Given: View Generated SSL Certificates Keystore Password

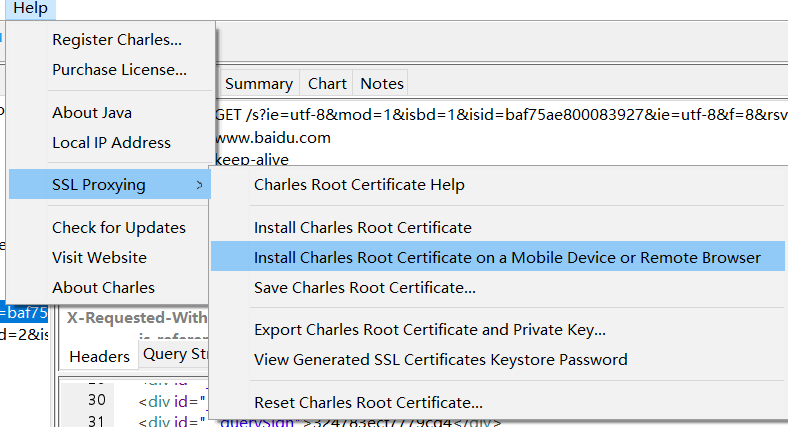Looking at the screenshot, I should coord(498,360).
